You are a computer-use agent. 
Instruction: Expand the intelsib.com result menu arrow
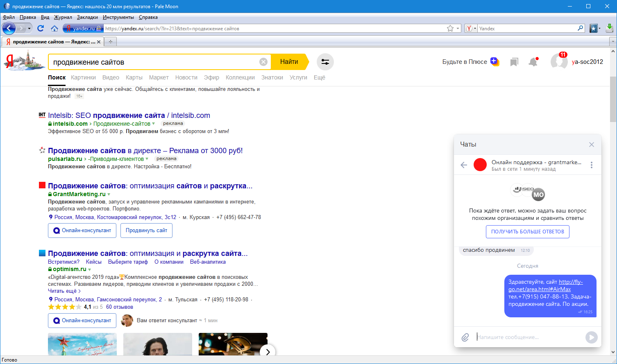154,124
